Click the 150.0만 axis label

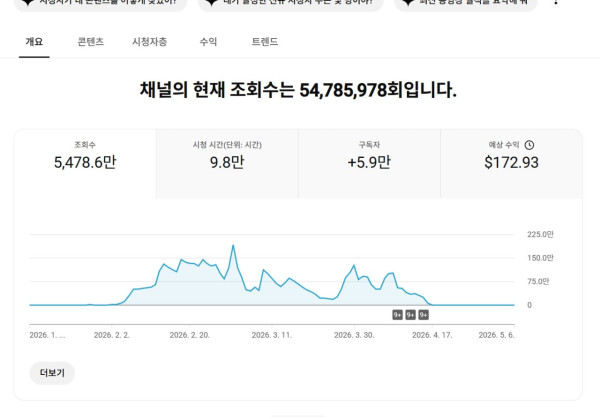[x=540, y=258]
